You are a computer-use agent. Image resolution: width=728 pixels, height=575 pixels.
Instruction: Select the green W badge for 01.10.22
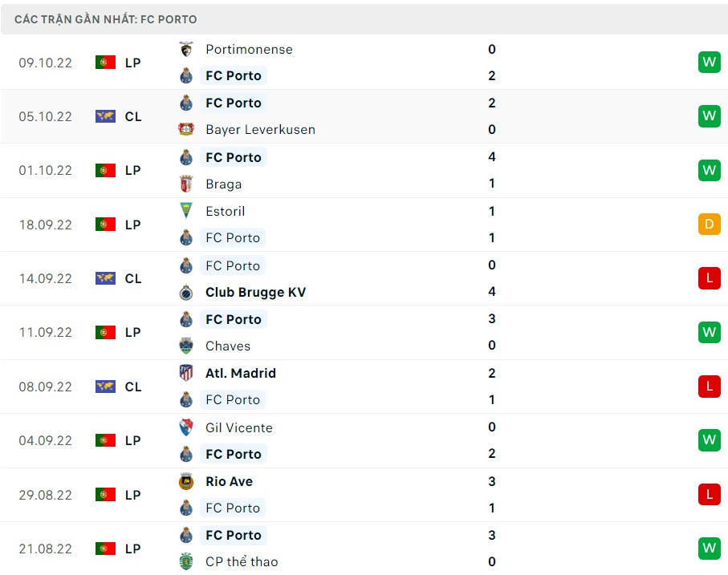pyautogui.click(x=709, y=170)
